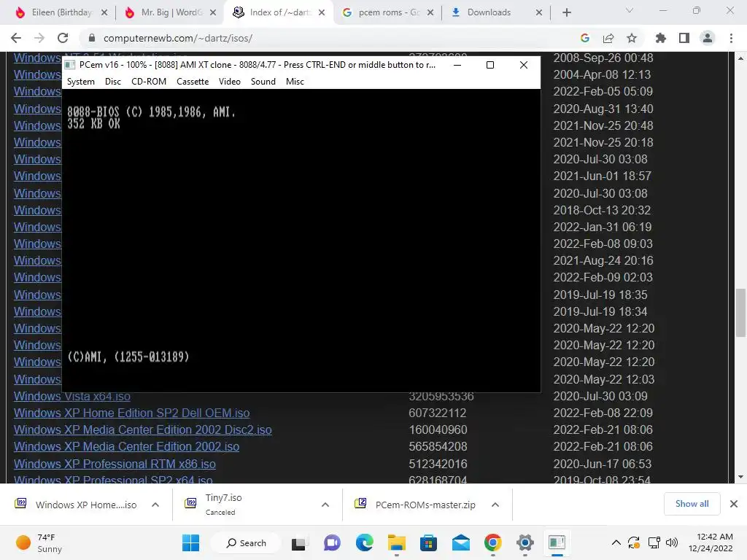Expand options for Tiny7.iso download
This screenshot has height=560, width=747.
325,505
